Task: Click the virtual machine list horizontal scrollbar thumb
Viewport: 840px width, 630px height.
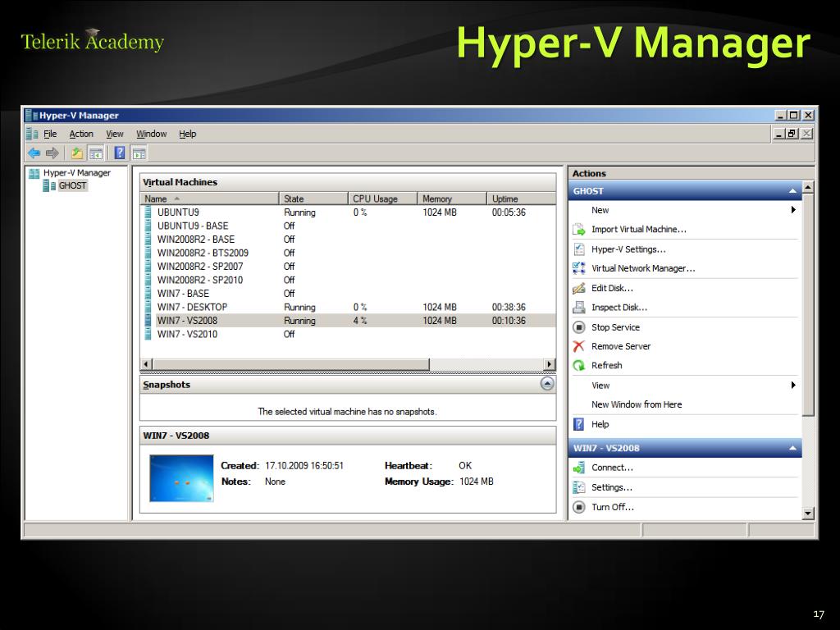Action: coord(291,364)
